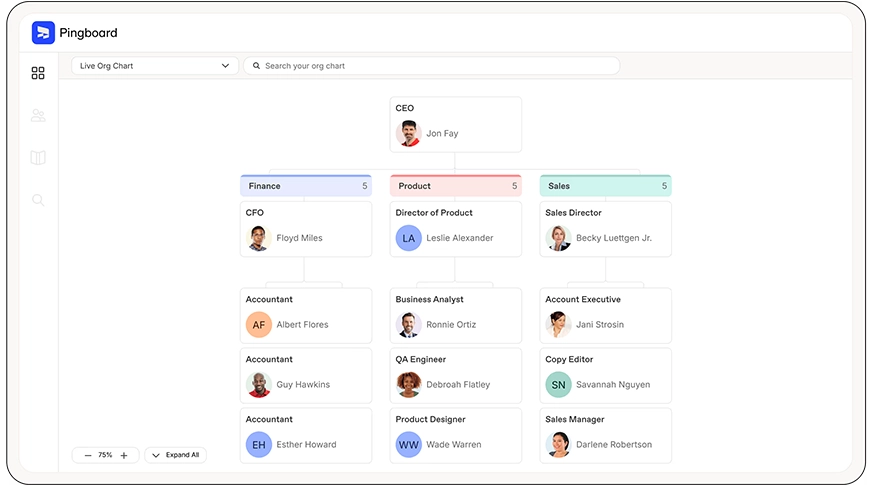Click the Search your org chart field
Viewport: 870px width, 486px height.
[432, 65]
